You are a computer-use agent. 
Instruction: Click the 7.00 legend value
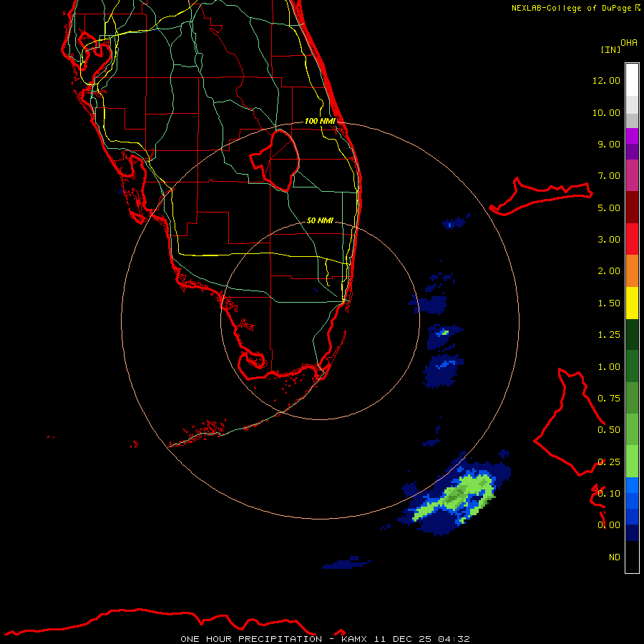coord(609,176)
